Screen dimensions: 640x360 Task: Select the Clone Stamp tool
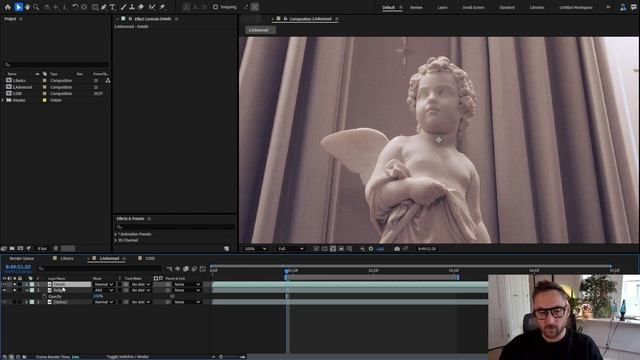132,7
